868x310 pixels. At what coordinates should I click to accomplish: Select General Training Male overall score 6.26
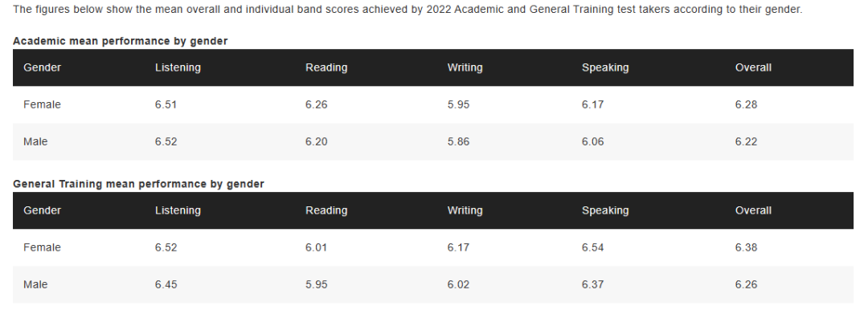point(746,284)
